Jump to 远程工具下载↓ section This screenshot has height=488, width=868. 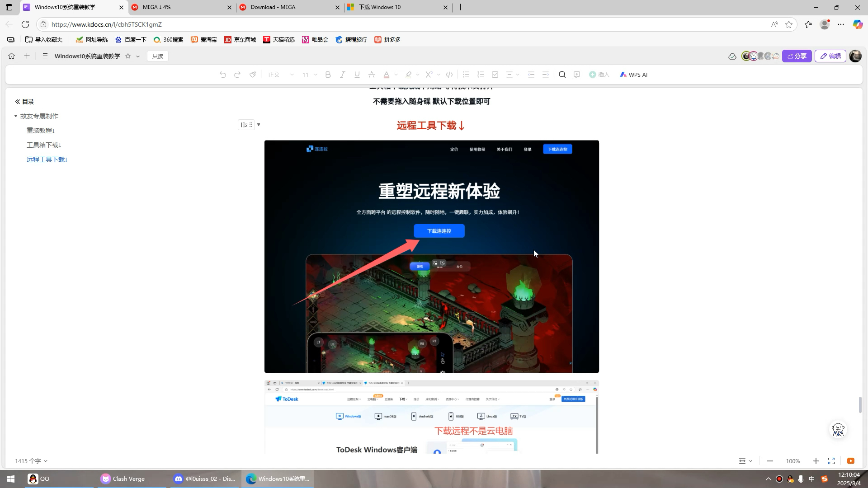coord(47,160)
